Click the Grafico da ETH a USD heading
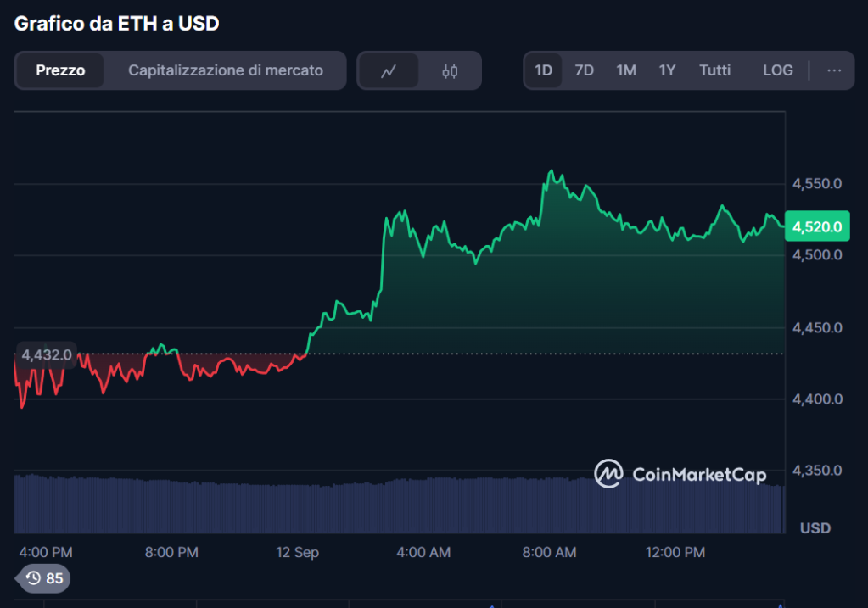868x608 pixels. (x=116, y=24)
